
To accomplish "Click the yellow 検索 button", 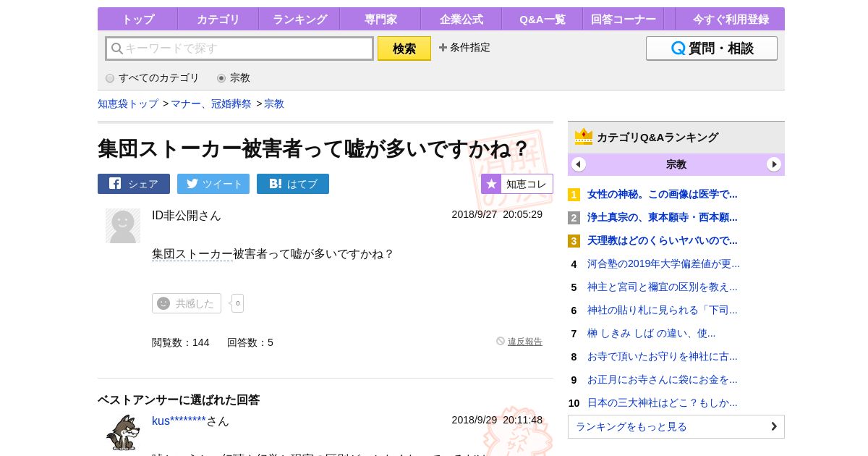I will pyautogui.click(x=404, y=48).
